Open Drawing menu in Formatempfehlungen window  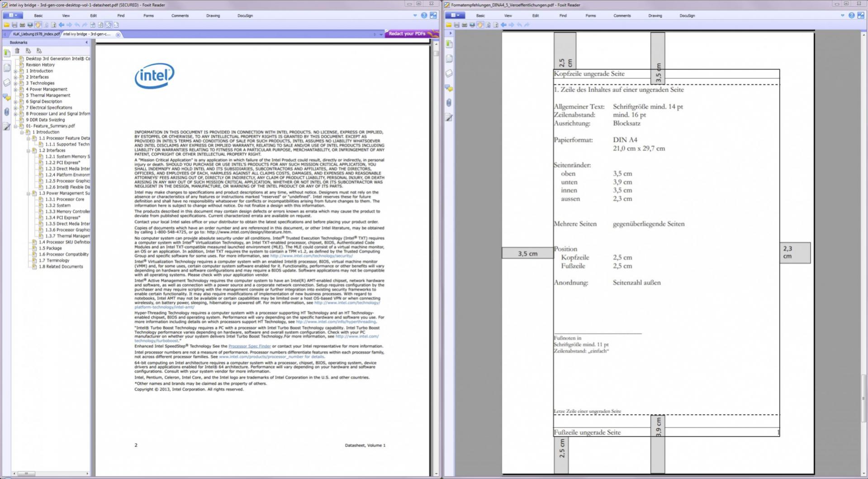[655, 15]
